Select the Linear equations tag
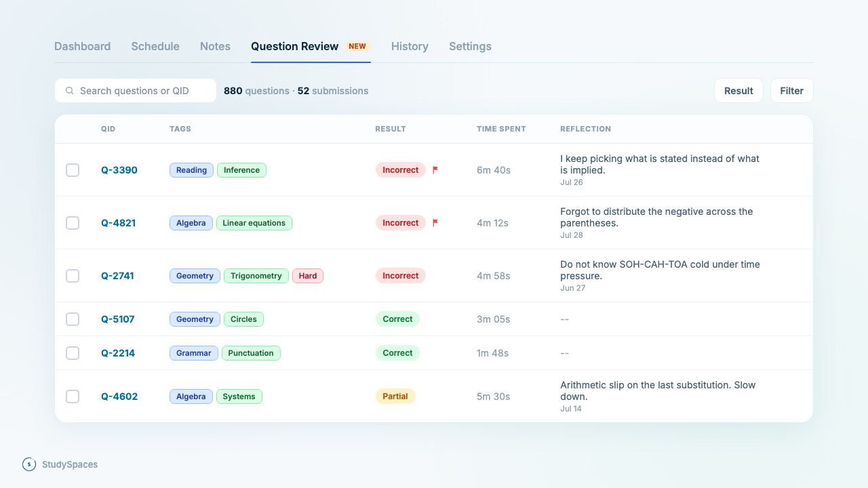Image resolution: width=868 pixels, height=488 pixels. click(254, 223)
